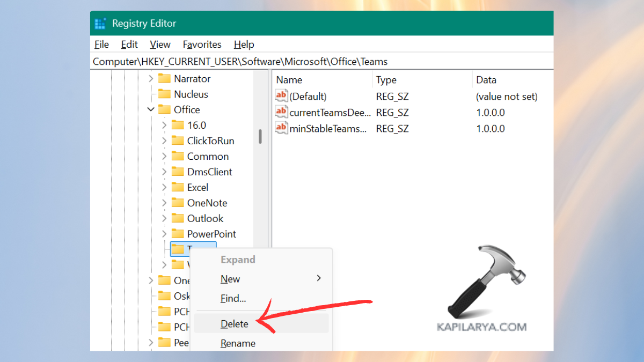Image resolution: width=644 pixels, height=362 pixels.
Task: Click the Office key label
Action: 187,110
